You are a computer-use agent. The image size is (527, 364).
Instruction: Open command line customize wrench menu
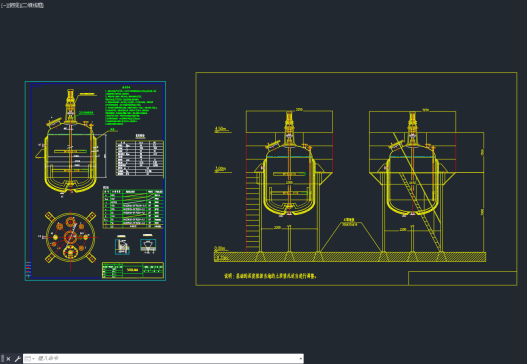(17, 359)
